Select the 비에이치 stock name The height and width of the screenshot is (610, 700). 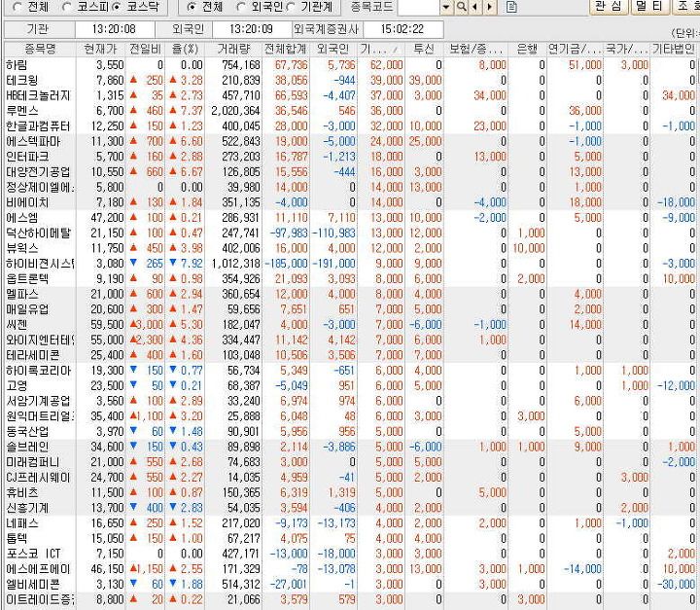click(27, 202)
